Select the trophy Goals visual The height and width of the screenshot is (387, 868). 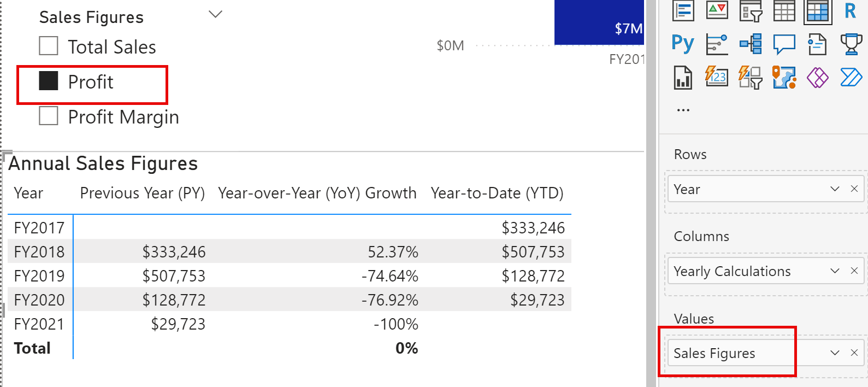[851, 44]
